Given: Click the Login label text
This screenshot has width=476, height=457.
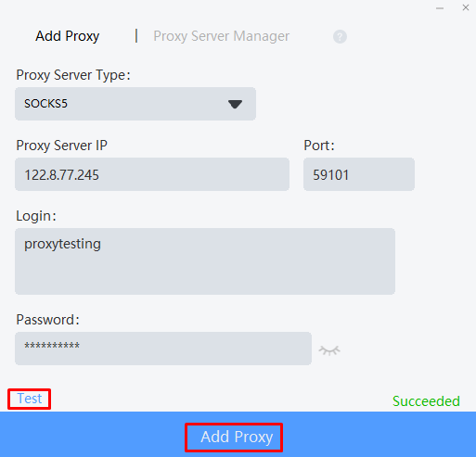Looking at the screenshot, I should (x=36, y=216).
